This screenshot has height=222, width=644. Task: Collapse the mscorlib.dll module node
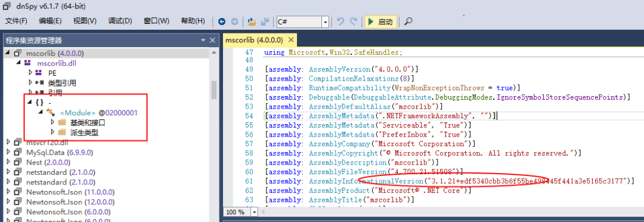click(18, 63)
